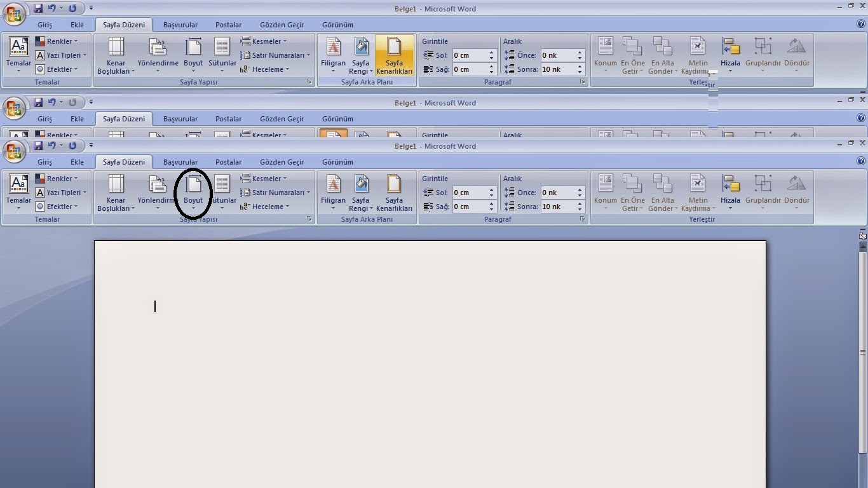The height and width of the screenshot is (488, 868).
Task: Increase Sol indent with up arrow above the document
Action: click(492, 189)
